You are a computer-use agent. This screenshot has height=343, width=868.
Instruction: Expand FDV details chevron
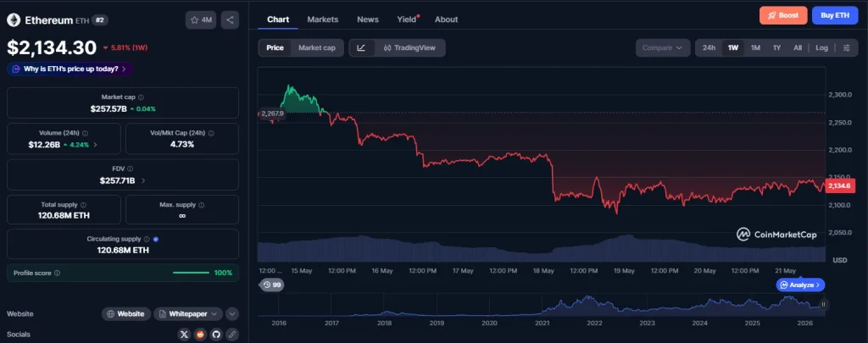[143, 180]
